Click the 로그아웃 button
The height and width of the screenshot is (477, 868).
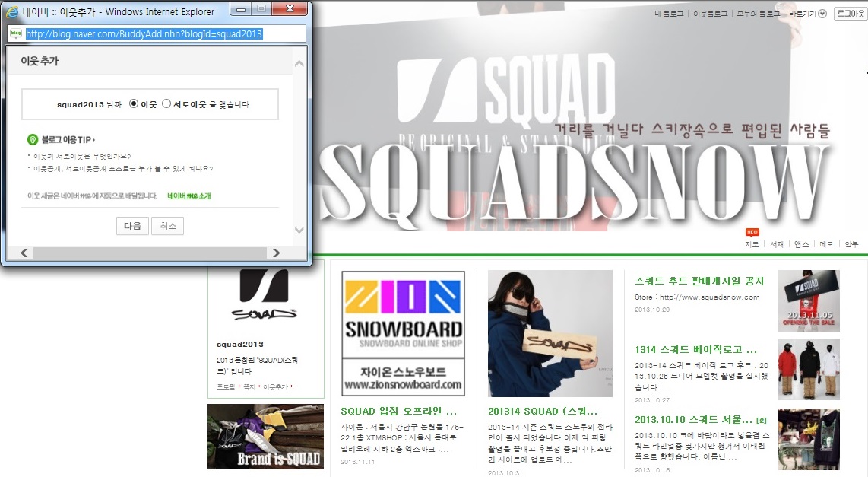[851, 13]
